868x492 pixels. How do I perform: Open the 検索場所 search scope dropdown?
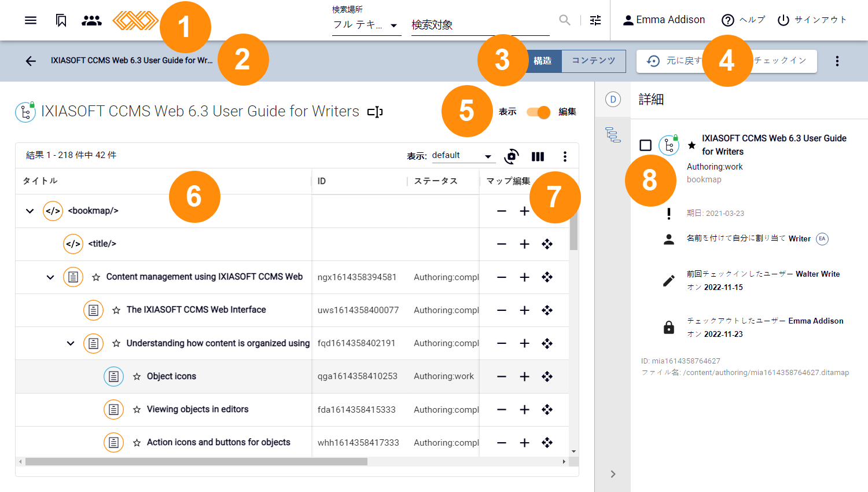pyautogui.click(x=367, y=25)
